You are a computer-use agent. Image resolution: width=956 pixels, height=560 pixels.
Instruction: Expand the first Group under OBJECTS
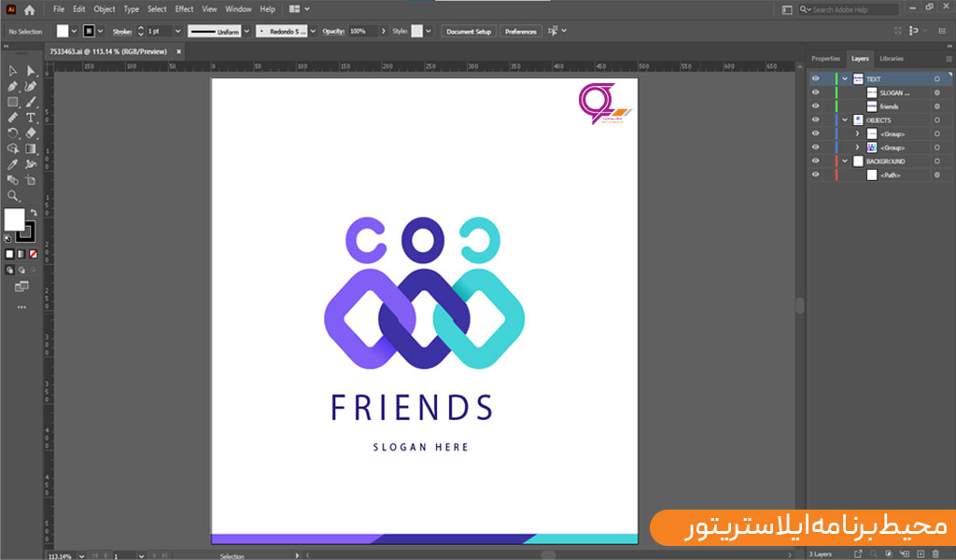[x=857, y=133]
